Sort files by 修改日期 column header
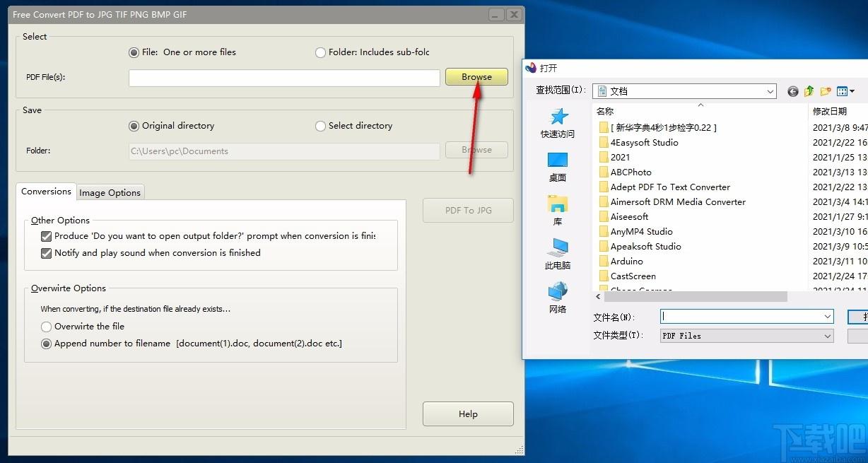868x463 pixels. [838, 111]
